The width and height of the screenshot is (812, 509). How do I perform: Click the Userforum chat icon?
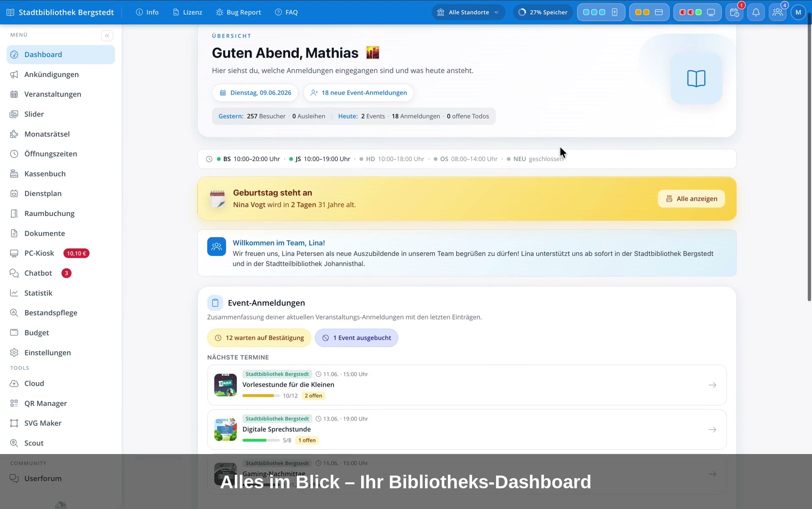pyautogui.click(x=14, y=479)
